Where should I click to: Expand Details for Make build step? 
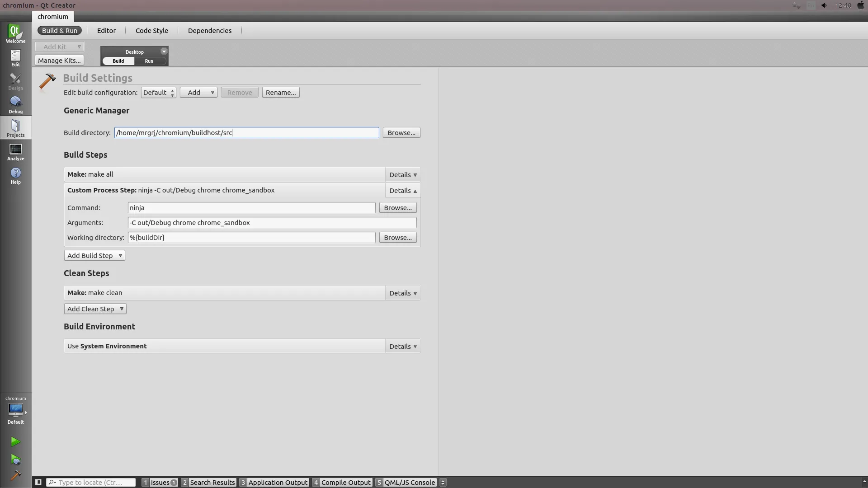point(402,174)
